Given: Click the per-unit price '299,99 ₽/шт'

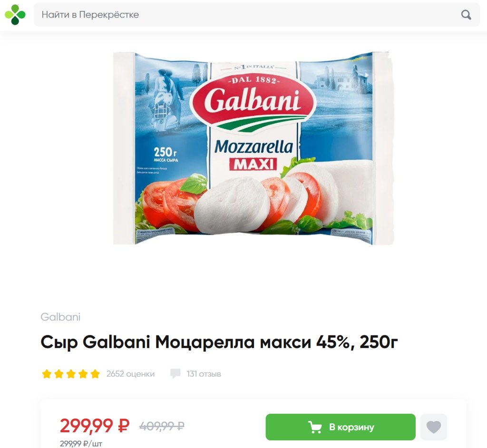Looking at the screenshot, I should pyautogui.click(x=81, y=443).
